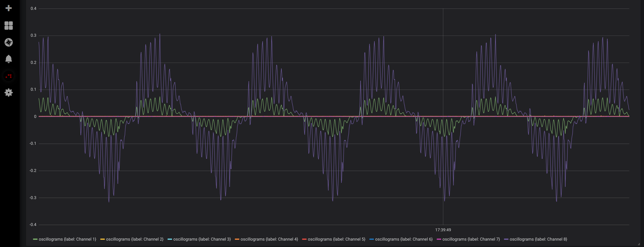
Task: Click the magenta Channel 7 legend marker
Action: 439,239
